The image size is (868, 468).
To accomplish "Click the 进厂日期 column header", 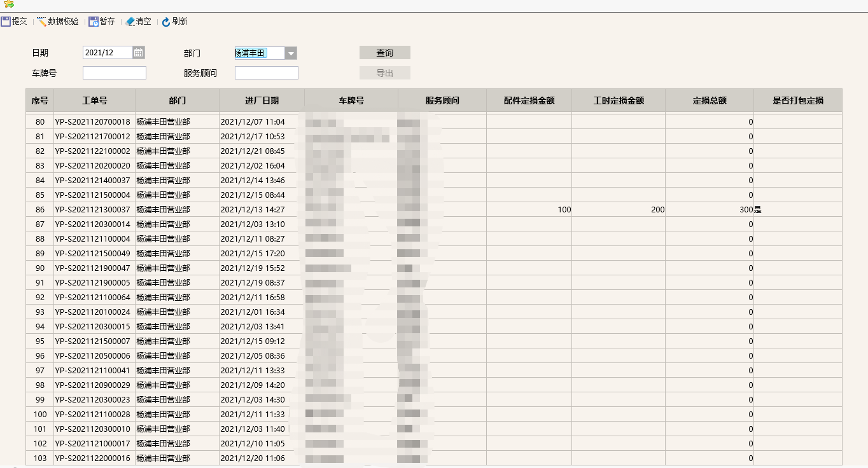I will pyautogui.click(x=262, y=100).
